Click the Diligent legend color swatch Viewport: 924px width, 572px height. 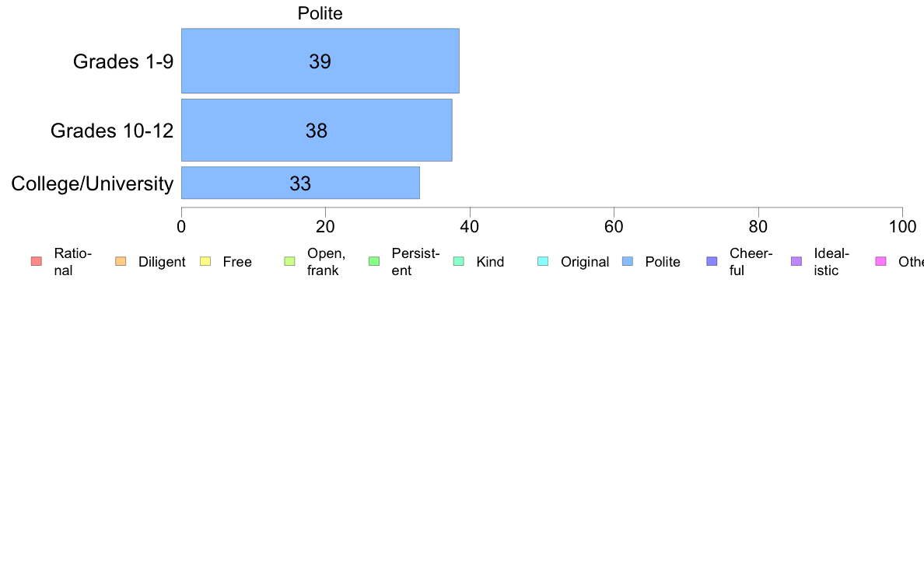point(120,261)
